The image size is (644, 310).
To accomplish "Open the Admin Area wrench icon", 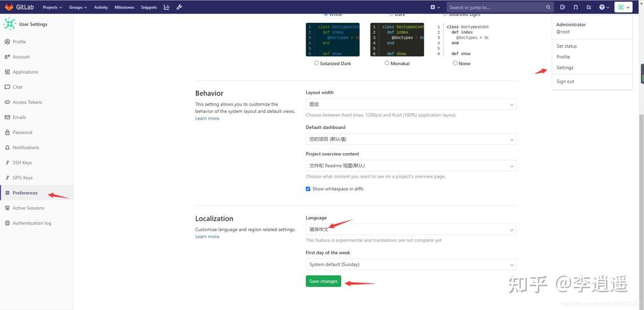I will 179,7.
